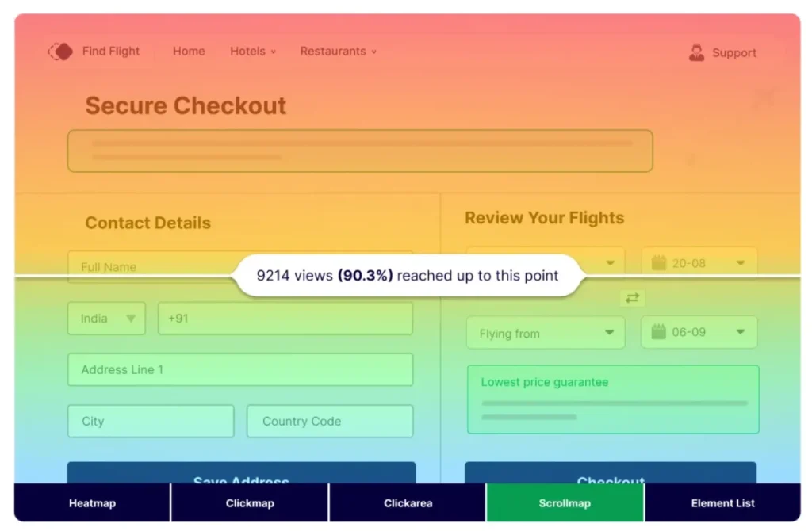Switch to the Element List tab
The width and height of the screenshot is (812, 531).
pyautogui.click(x=722, y=502)
